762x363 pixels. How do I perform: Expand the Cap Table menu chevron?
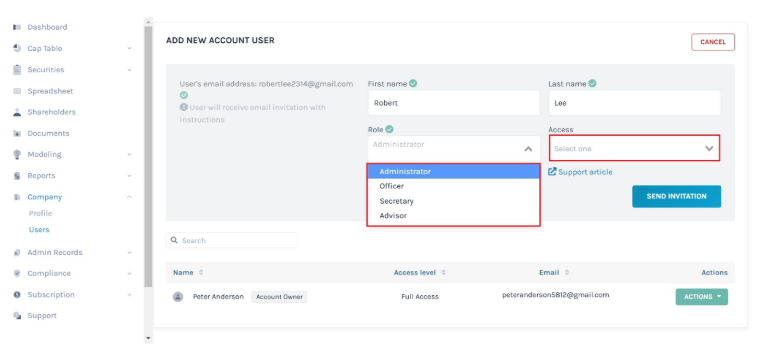[129, 48]
